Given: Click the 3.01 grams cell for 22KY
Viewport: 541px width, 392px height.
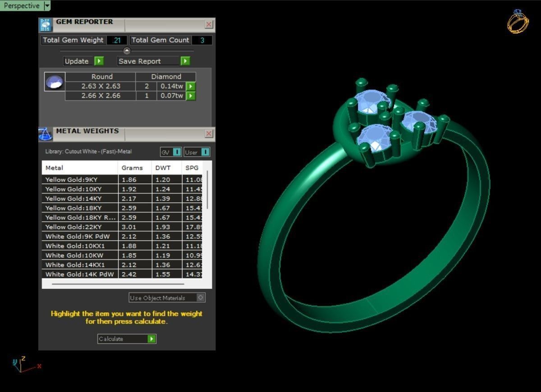Looking at the screenshot, I should (135, 227).
